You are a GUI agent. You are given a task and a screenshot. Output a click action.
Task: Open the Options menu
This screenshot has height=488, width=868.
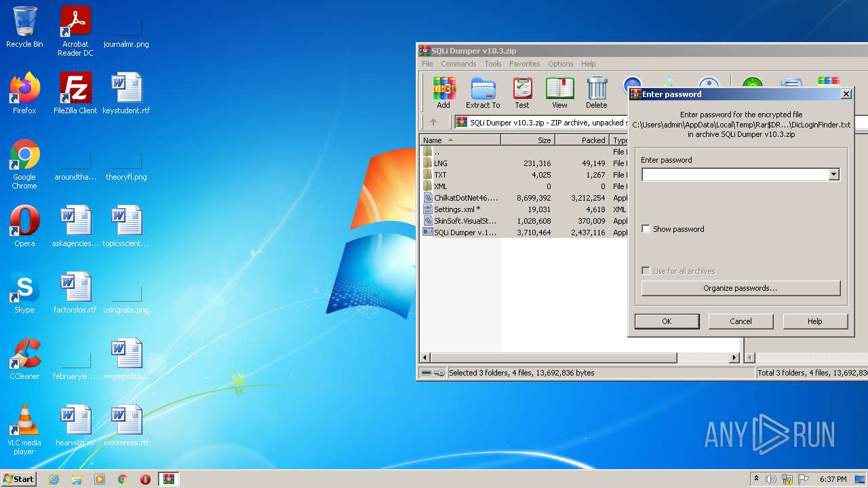[x=561, y=64]
